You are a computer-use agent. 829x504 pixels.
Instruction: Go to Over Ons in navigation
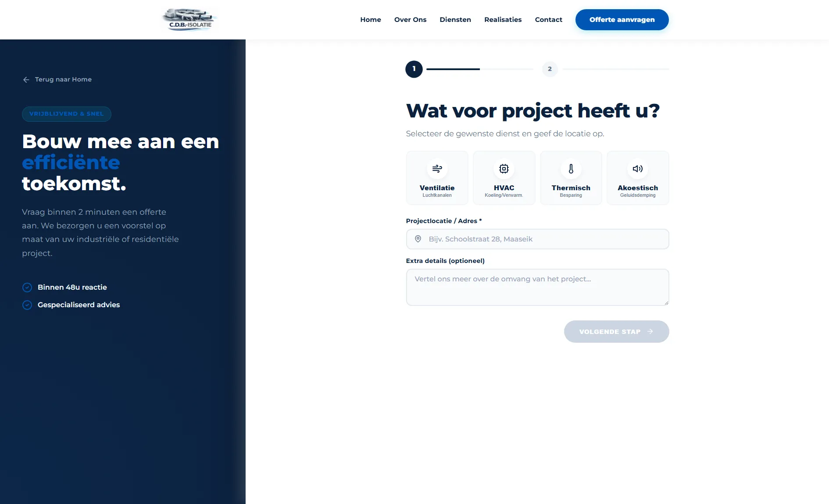point(410,20)
